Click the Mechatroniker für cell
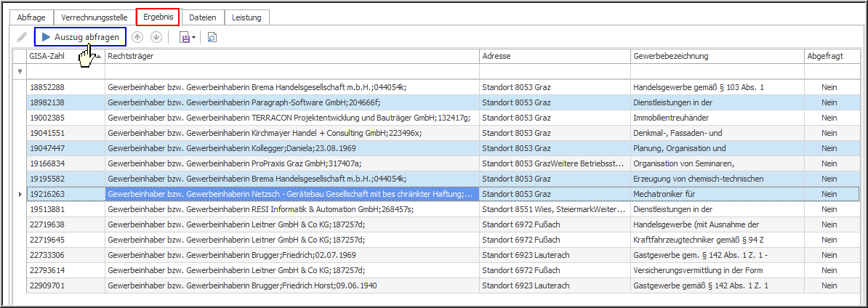The height and width of the screenshot is (308, 868). [x=717, y=194]
